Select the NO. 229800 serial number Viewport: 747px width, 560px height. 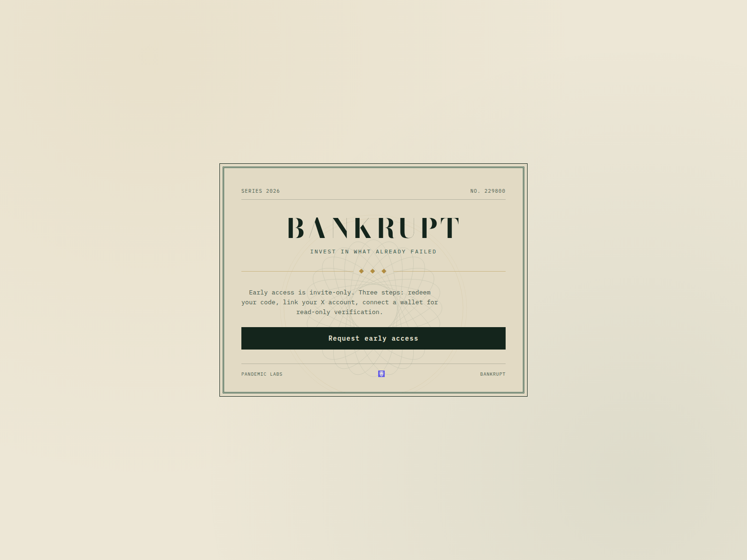click(488, 191)
